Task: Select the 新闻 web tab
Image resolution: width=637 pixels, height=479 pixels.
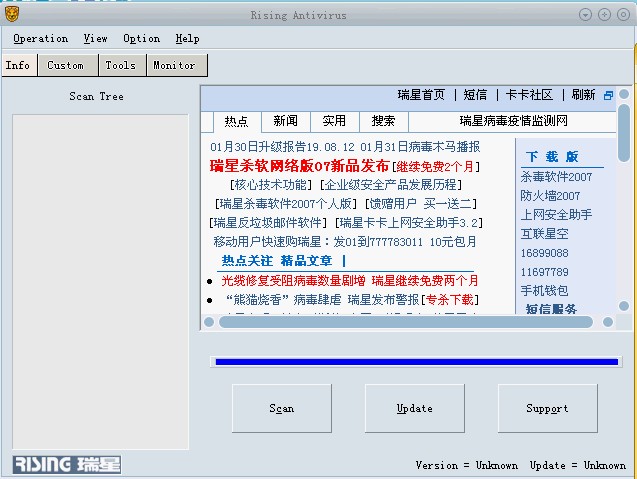Action: [x=286, y=121]
